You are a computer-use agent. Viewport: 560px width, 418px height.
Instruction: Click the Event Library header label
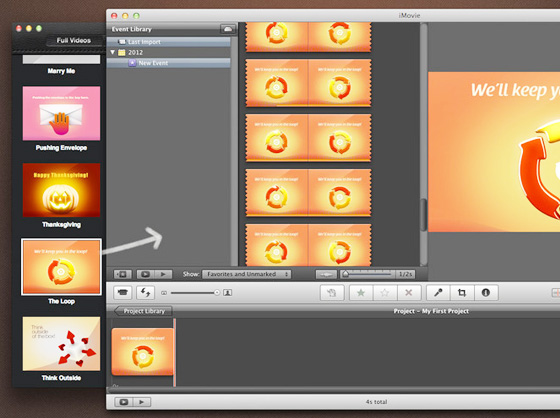point(131,29)
